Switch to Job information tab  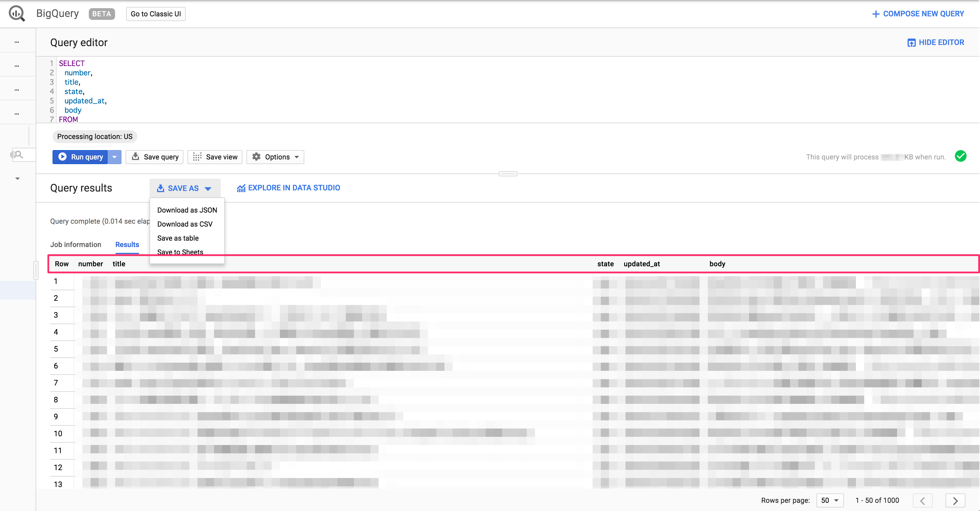pyautogui.click(x=76, y=245)
